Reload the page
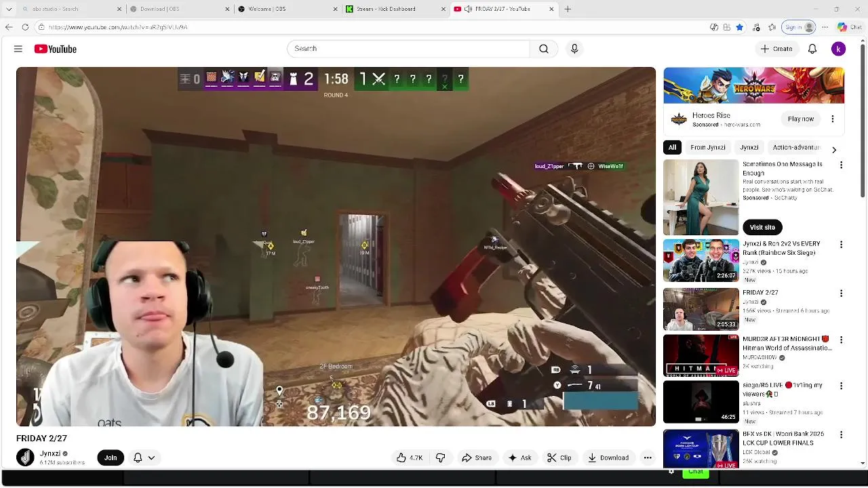The height and width of the screenshot is (488, 868). (25, 27)
